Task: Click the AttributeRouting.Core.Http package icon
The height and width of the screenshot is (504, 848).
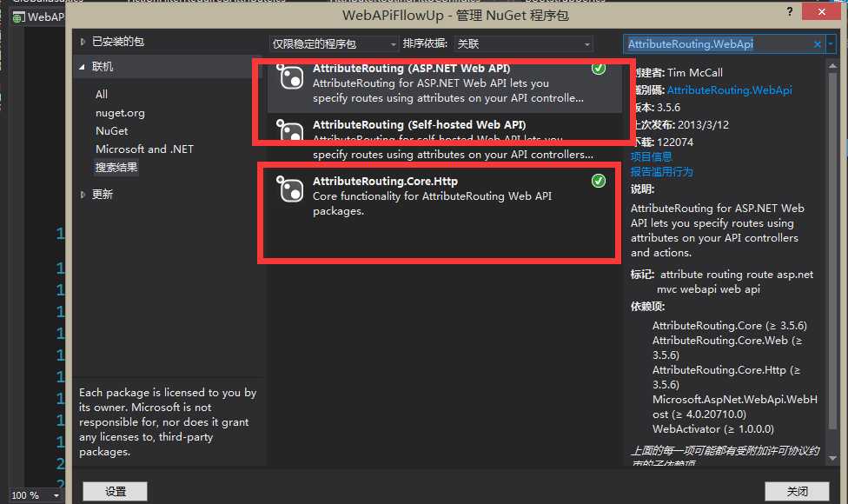Action: pyautogui.click(x=290, y=189)
